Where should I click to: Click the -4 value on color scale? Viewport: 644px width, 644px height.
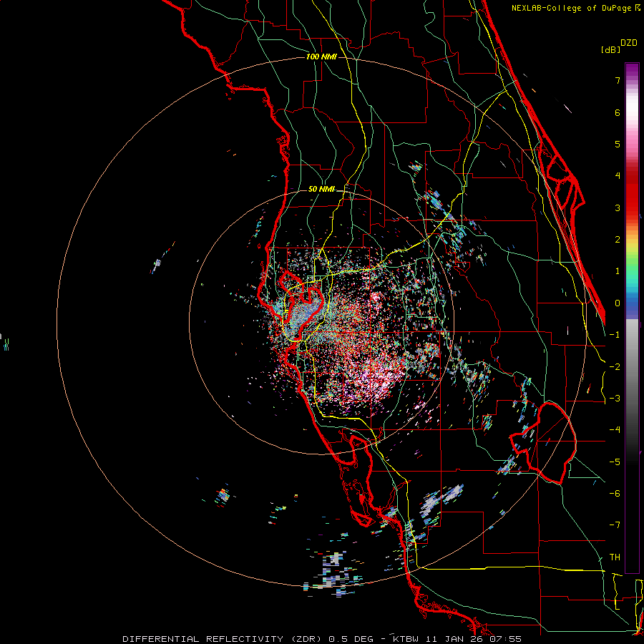click(x=615, y=430)
